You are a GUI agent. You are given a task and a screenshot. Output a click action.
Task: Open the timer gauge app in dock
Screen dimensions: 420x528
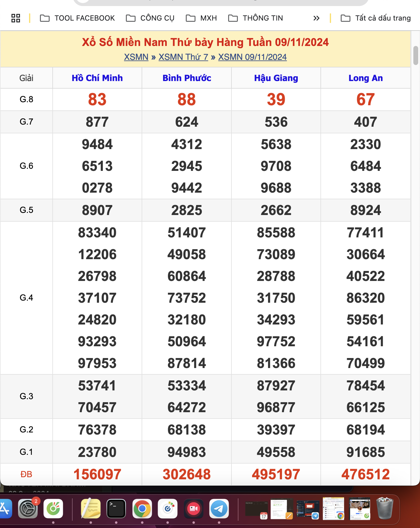point(168,509)
